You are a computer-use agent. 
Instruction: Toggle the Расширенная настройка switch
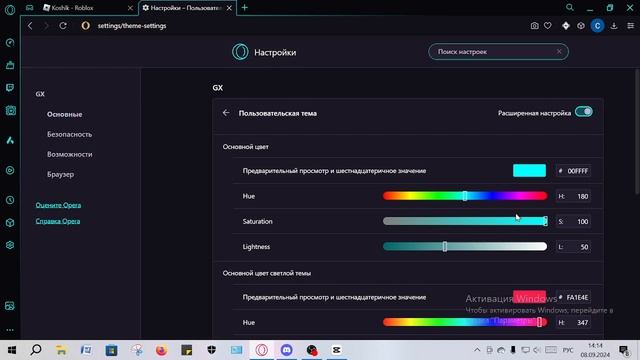584,112
